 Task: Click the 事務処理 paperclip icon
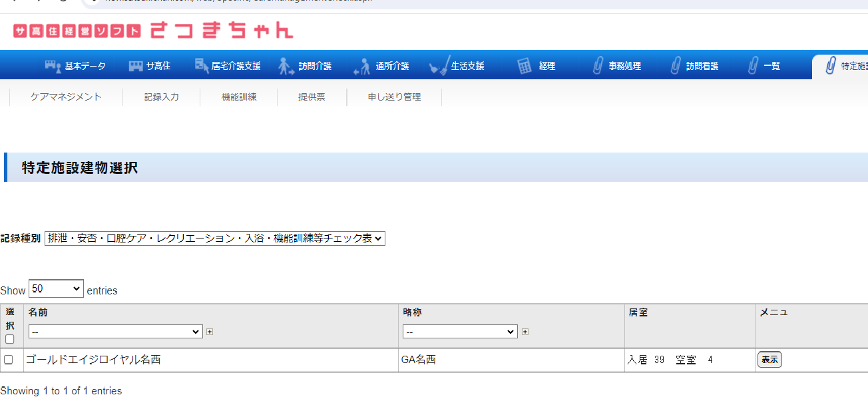pyautogui.click(x=598, y=66)
